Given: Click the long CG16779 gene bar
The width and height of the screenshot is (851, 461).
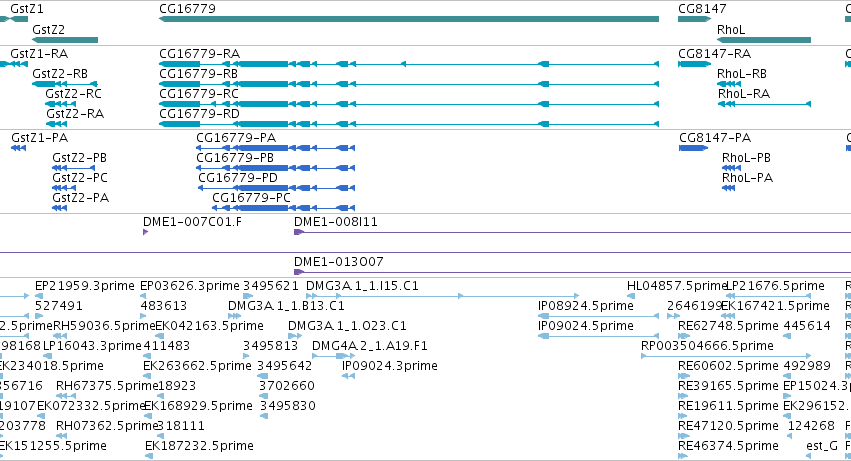Looking at the screenshot, I should [409, 19].
